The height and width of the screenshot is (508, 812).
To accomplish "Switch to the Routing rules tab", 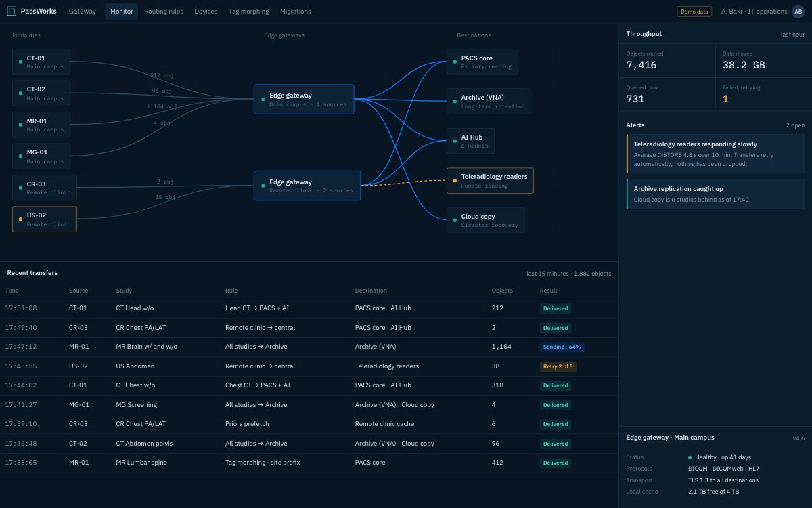I will (x=164, y=12).
